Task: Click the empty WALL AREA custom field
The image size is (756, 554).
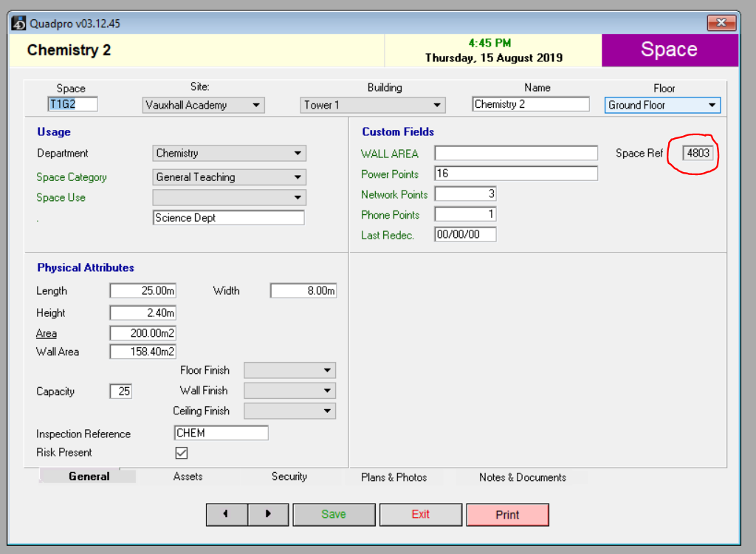Action: [x=516, y=153]
